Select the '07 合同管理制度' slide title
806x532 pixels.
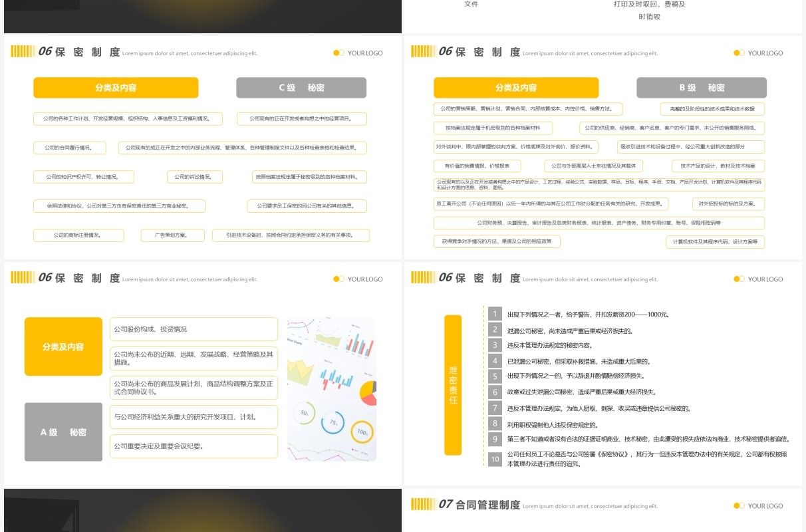pyautogui.click(x=479, y=505)
